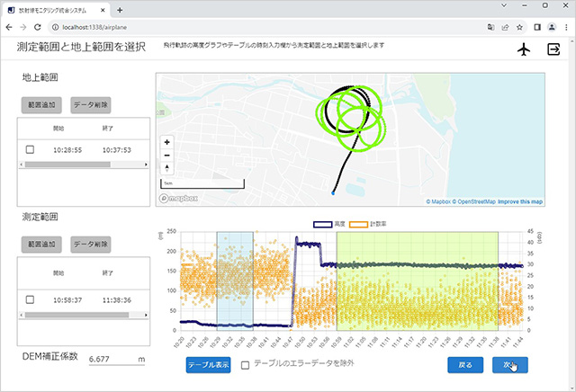The height and width of the screenshot is (392, 576).
Task: Zoom in on the map
Action: (166, 142)
